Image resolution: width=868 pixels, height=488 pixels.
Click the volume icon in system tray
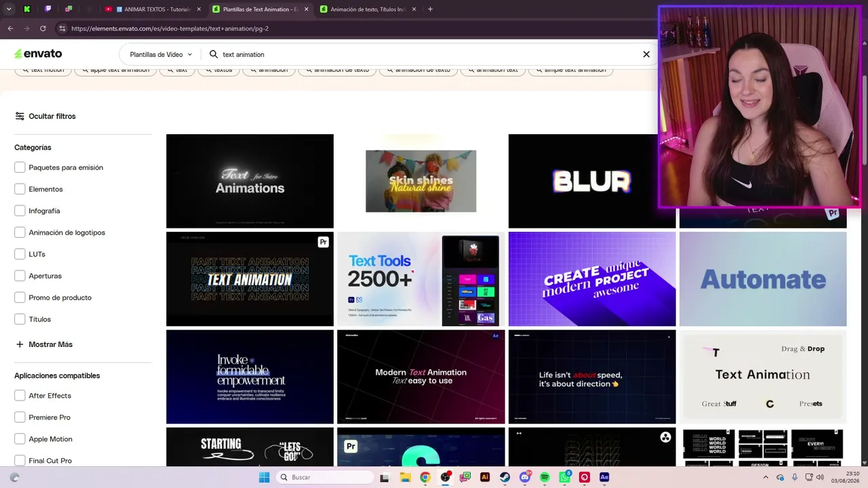point(820,477)
